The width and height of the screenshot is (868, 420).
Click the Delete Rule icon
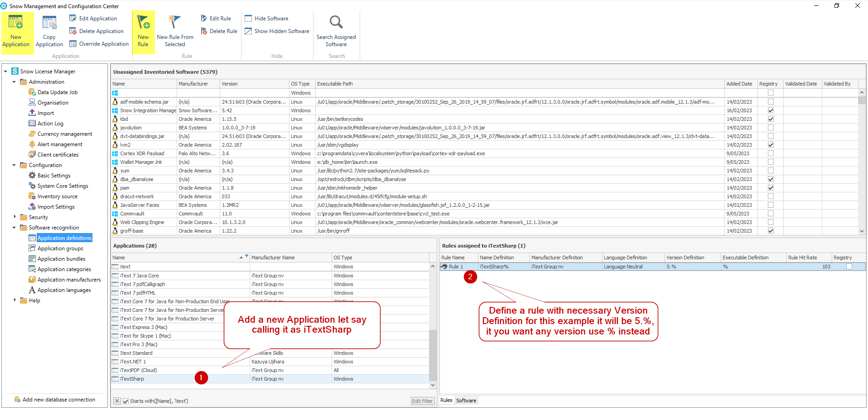coord(204,31)
